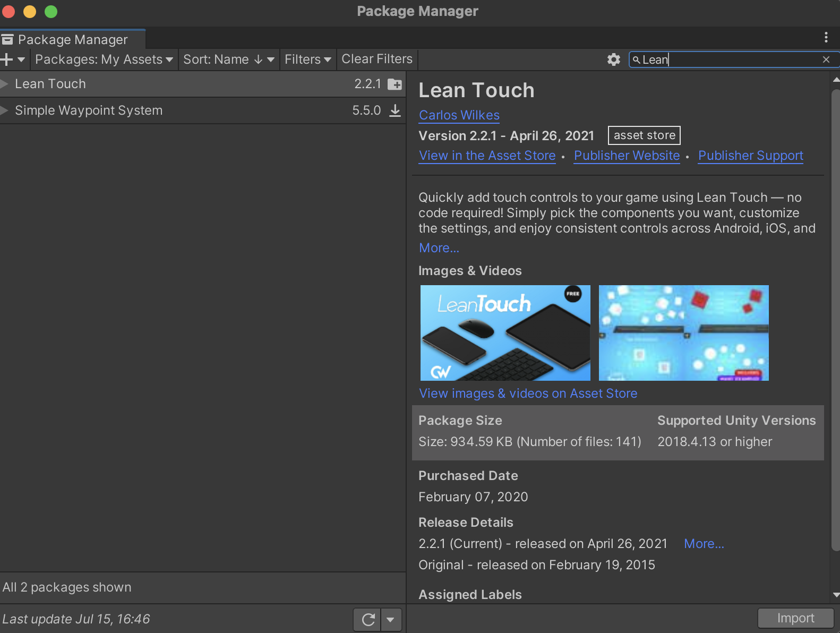This screenshot has height=633, width=840.
Task: Expand the description with More...
Action: 439,248
